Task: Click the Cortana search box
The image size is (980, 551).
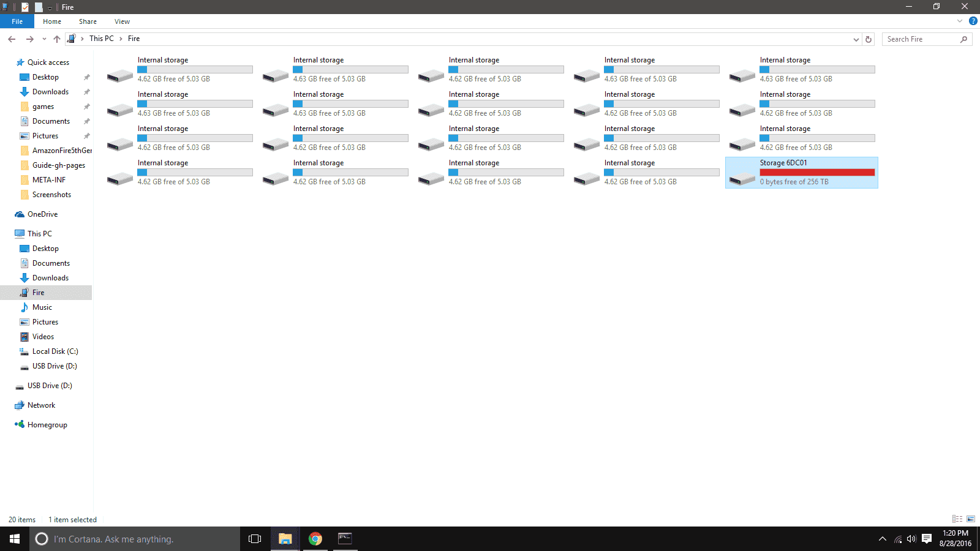Action: tap(135, 539)
